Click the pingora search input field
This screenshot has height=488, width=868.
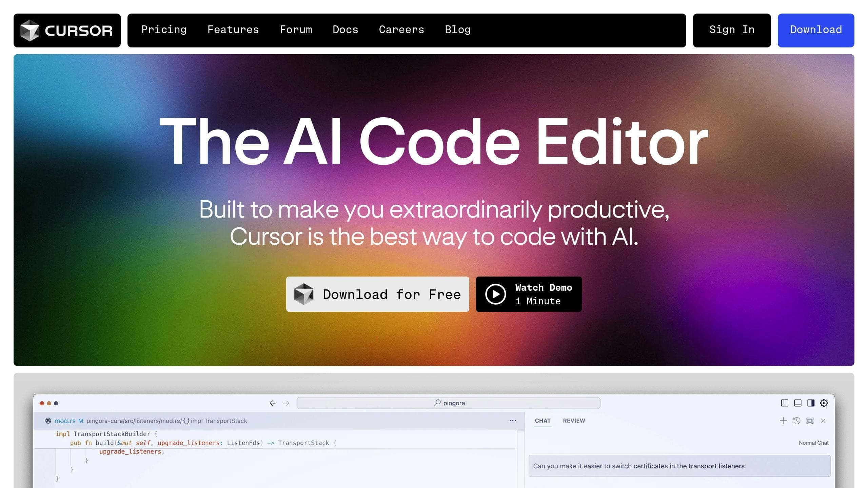click(x=450, y=403)
